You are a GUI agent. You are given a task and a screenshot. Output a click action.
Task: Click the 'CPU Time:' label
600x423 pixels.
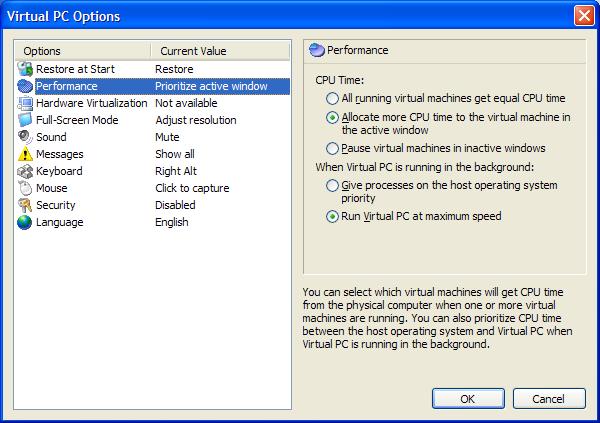[340, 80]
